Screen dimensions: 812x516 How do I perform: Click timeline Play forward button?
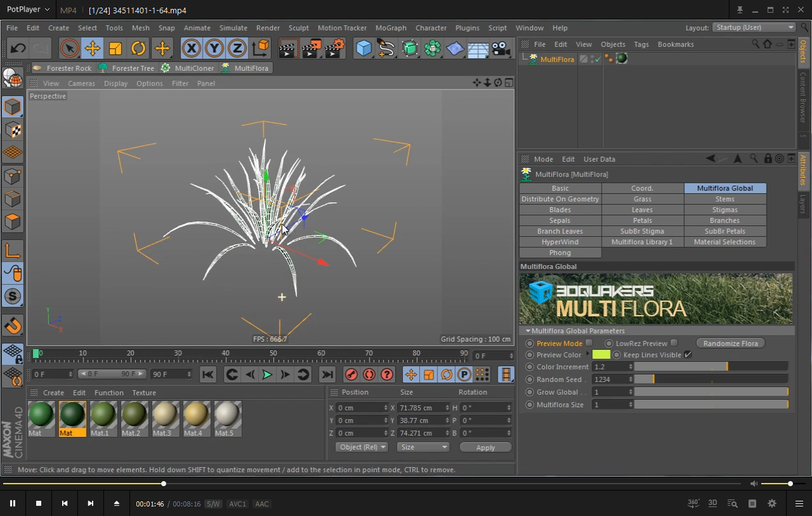coord(267,374)
